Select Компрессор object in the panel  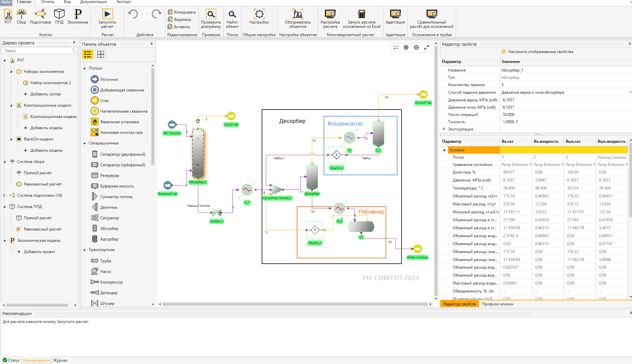[107, 282]
